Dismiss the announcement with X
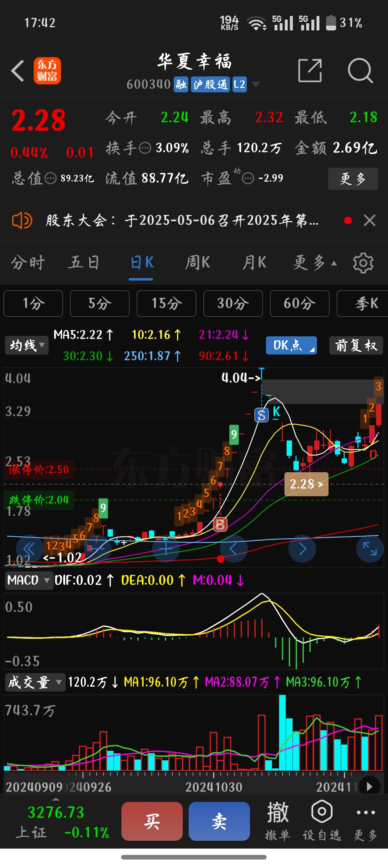Viewport: 388px width, 868px height. (370, 221)
